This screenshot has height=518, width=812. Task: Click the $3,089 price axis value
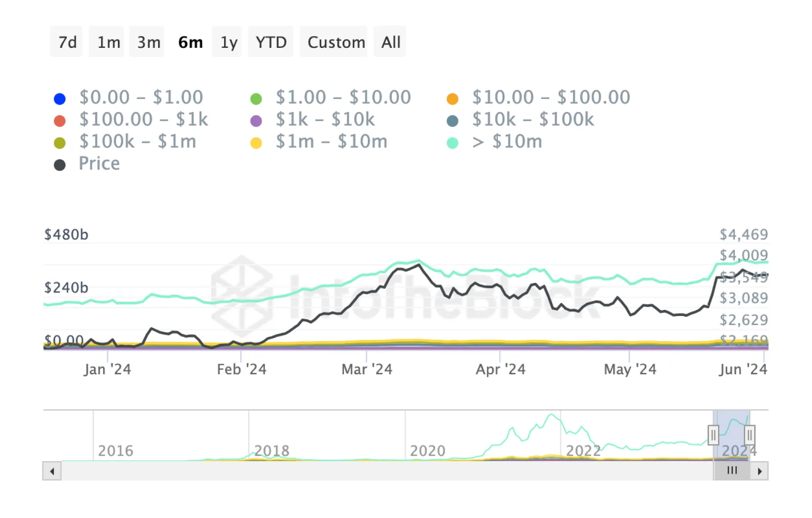743,298
